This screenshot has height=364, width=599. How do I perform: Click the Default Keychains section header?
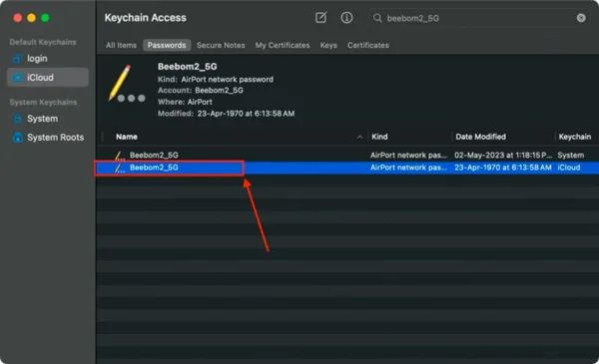tap(43, 42)
